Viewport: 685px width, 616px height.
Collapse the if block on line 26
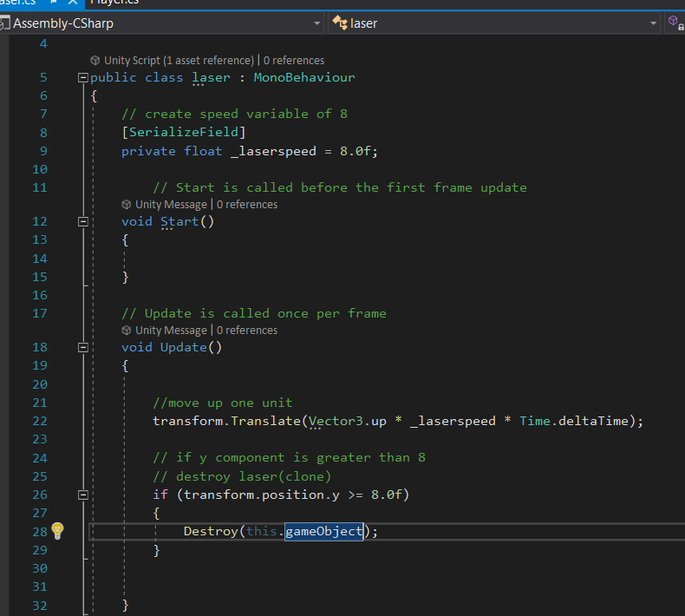pos(83,495)
